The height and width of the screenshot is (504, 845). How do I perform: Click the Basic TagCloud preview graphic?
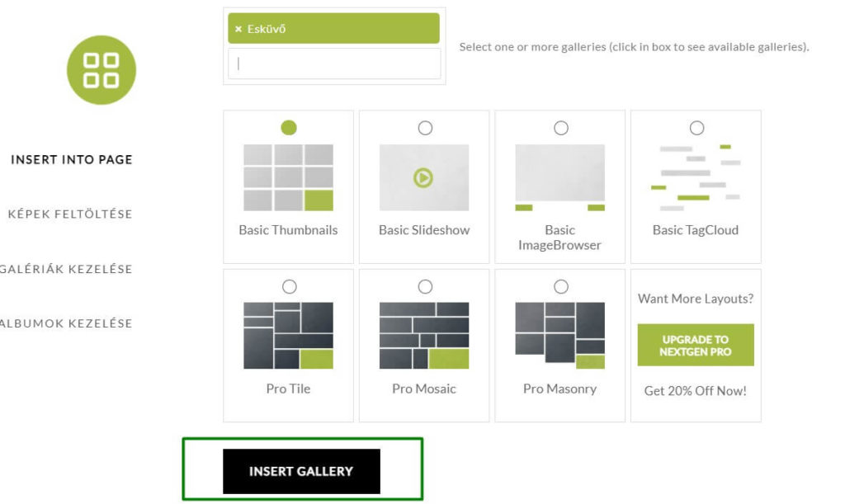(x=696, y=177)
